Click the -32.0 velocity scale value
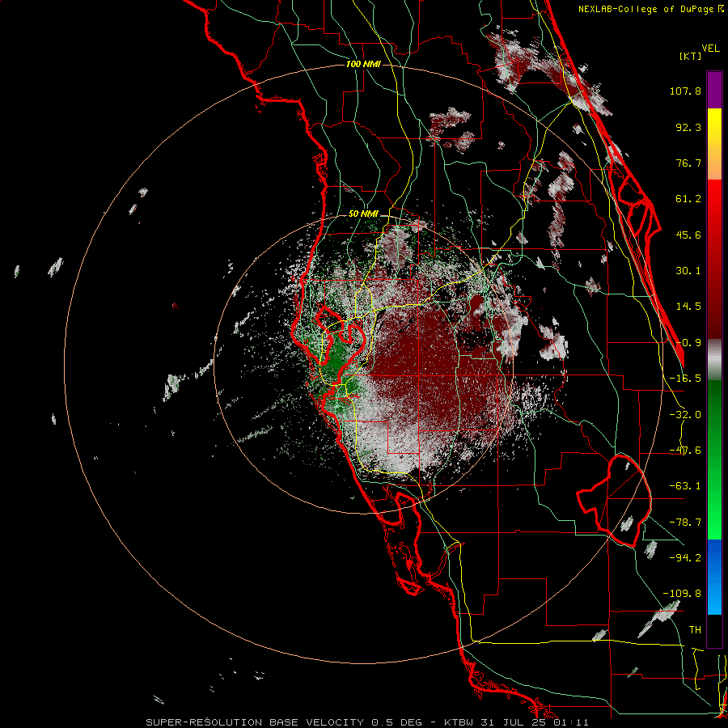 [685, 415]
